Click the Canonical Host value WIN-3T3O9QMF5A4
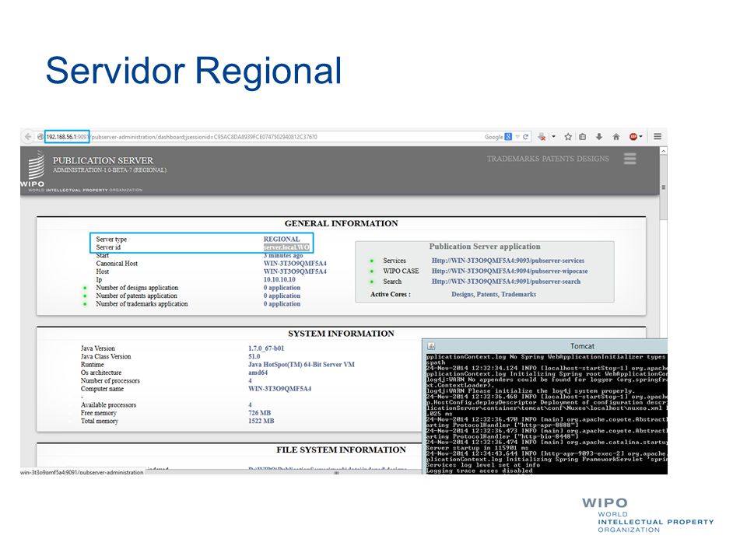The image size is (747, 560). [295, 264]
